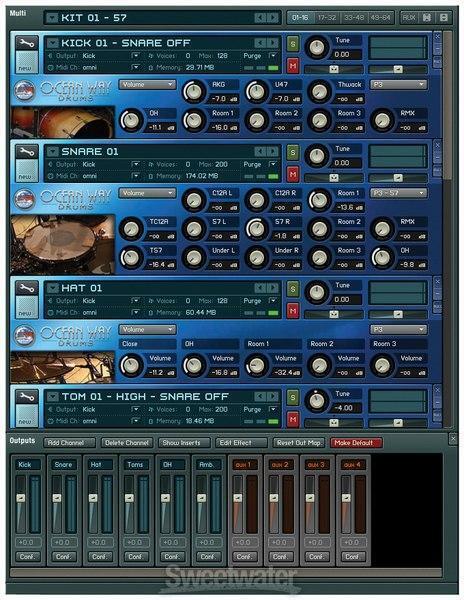This screenshot has width=464, height=600.
Task: Click the aux 1 output channel fader handle
Action: (238, 498)
